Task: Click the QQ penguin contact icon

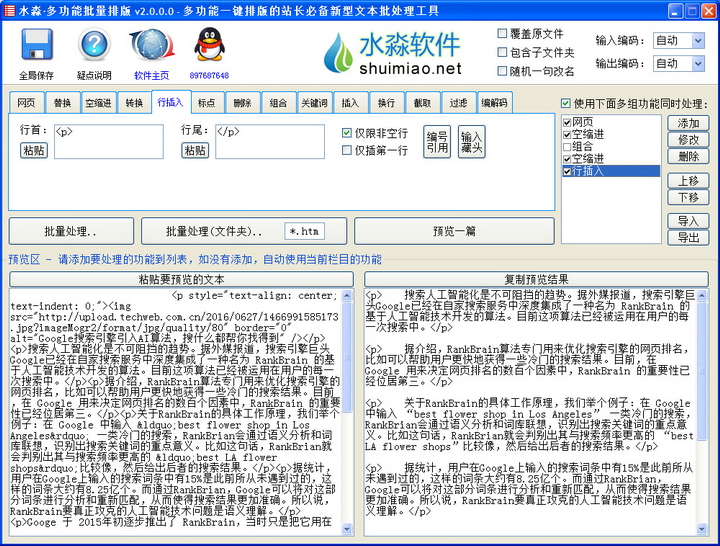Action: [x=209, y=45]
